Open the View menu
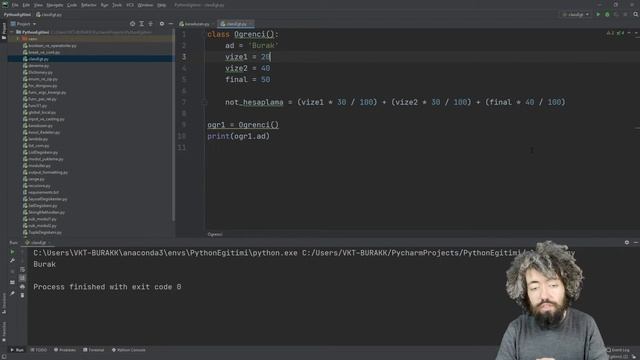Image resolution: width=640 pixels, height=360 pixels. tap(38, 5)
